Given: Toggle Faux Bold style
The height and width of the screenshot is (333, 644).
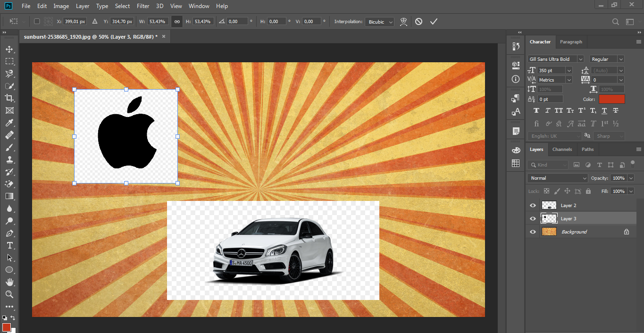Looking at the screenshot, I should point(536,111).
